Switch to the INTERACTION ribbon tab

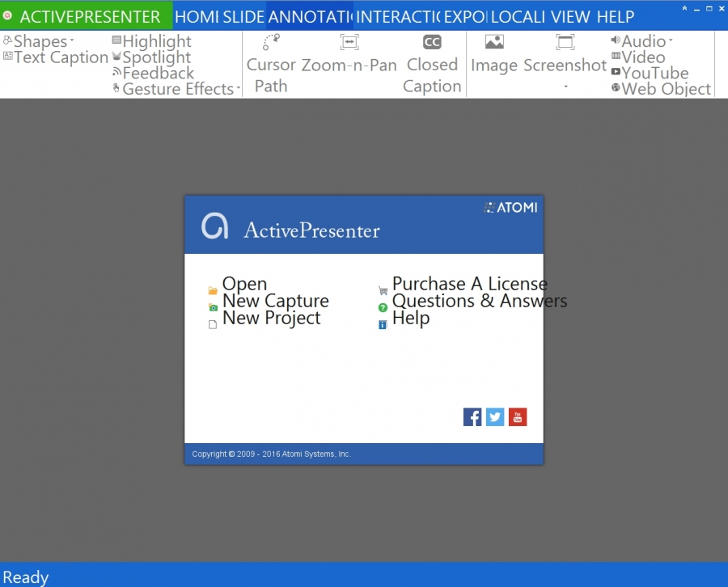coord(398,17)
